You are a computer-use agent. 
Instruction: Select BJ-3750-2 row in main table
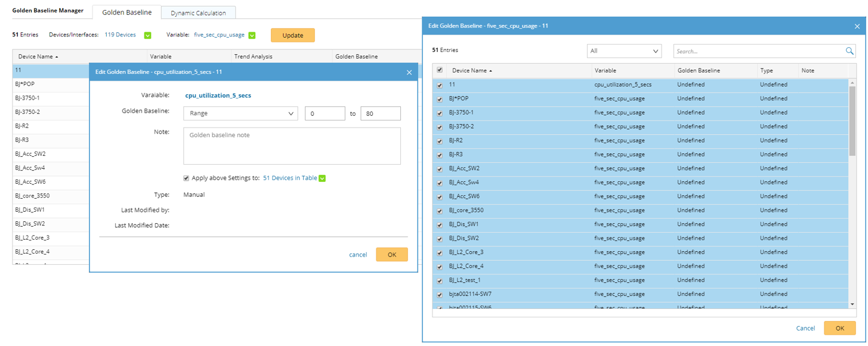point(51,112)
